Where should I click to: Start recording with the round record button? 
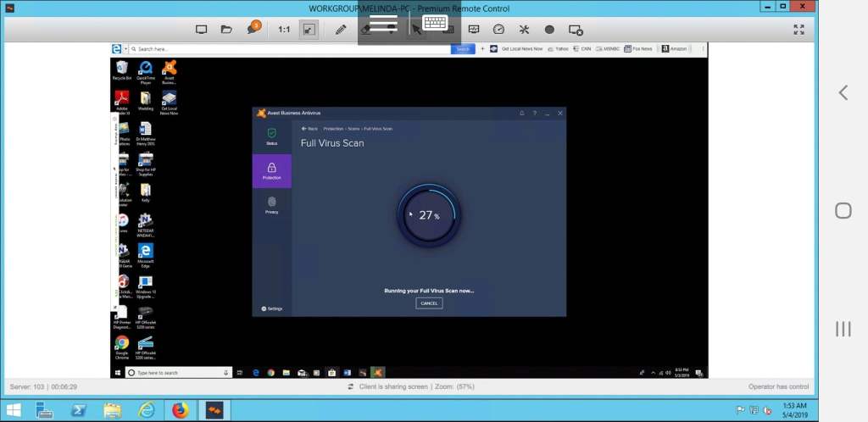coord(549,30)
